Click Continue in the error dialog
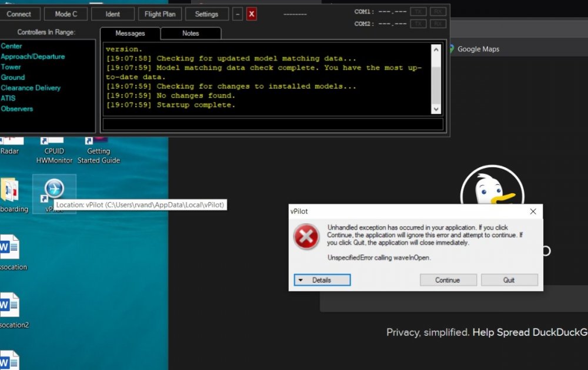 pyautogui.click(x=448, y=280)
